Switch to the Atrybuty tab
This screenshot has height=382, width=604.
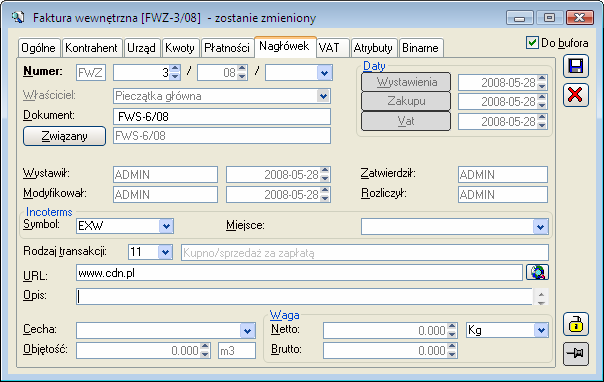373,48
